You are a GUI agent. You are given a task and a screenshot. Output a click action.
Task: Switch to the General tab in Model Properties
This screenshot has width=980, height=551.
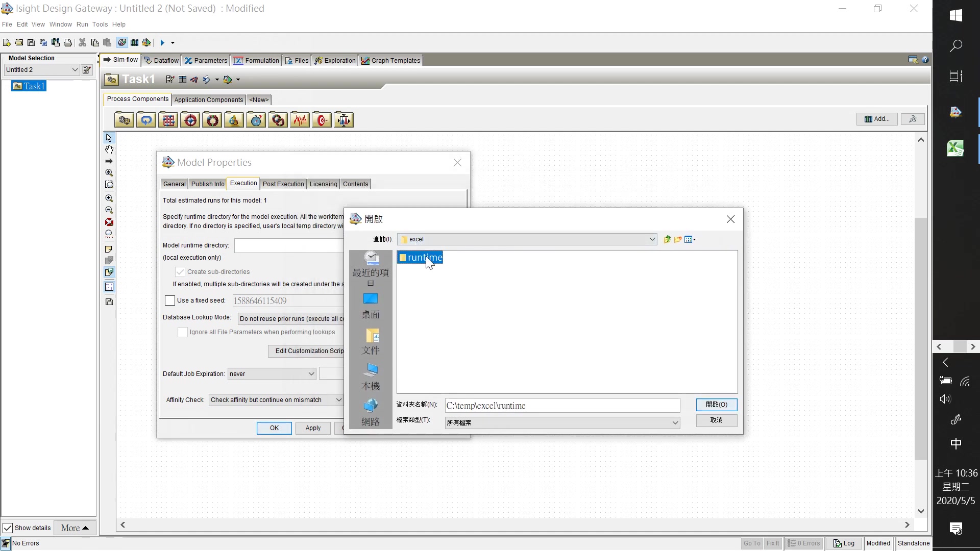pos(175,184)
